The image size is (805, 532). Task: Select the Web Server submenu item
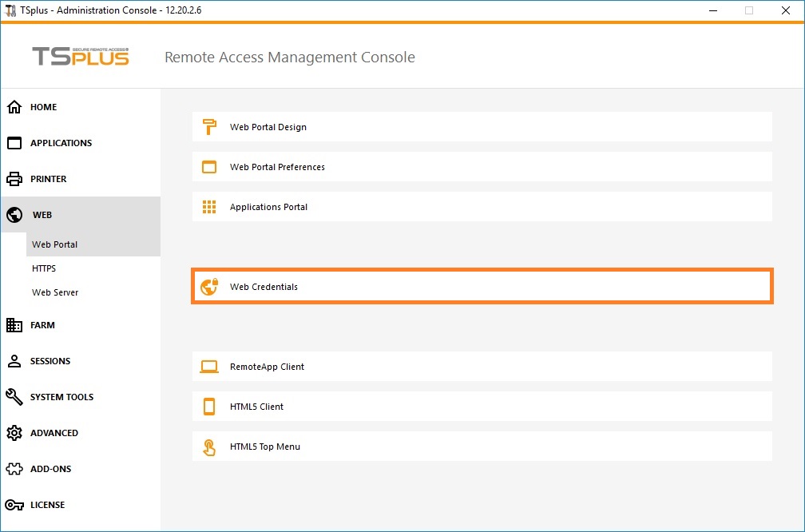55,292
